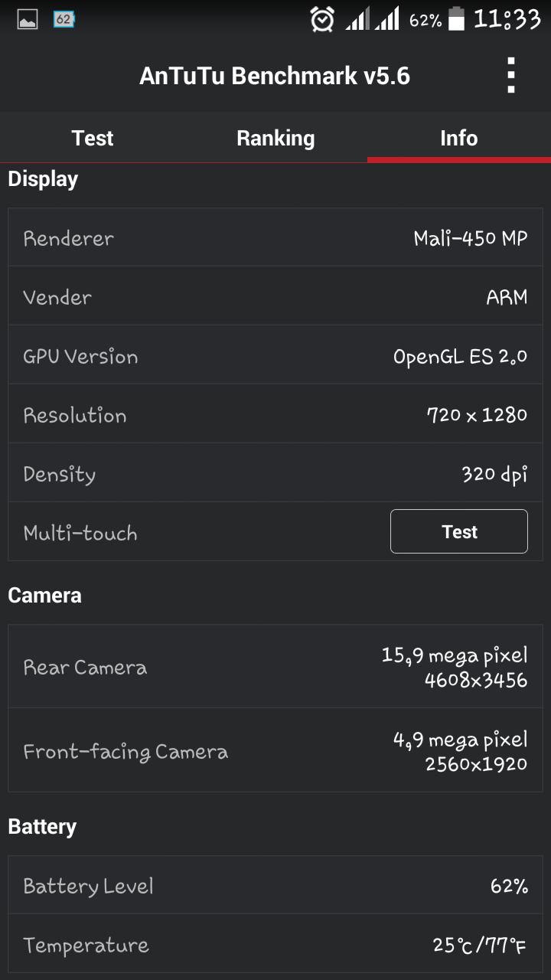Tap the AnTuTu Benchmark v5.6 title
This screenshot has width=551, height=980.
point(275,76)
